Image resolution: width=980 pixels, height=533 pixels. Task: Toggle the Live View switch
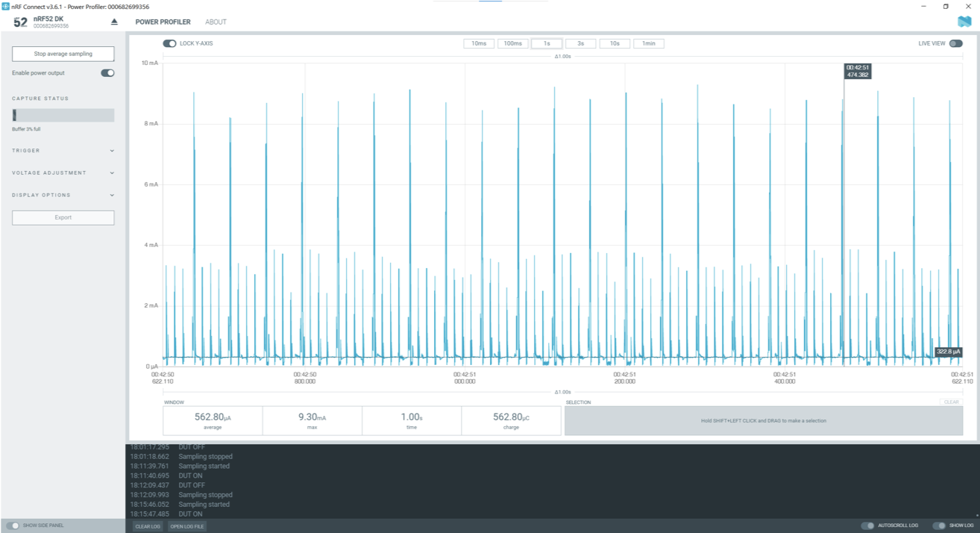point(955,43)
